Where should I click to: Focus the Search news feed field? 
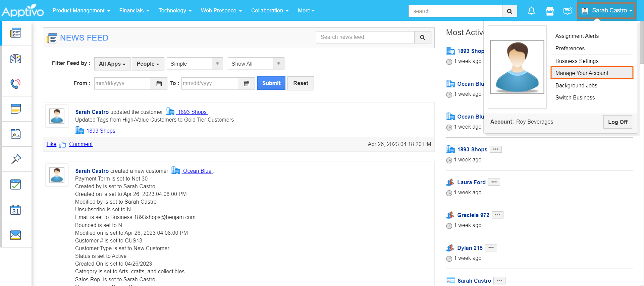click(365, 37)
